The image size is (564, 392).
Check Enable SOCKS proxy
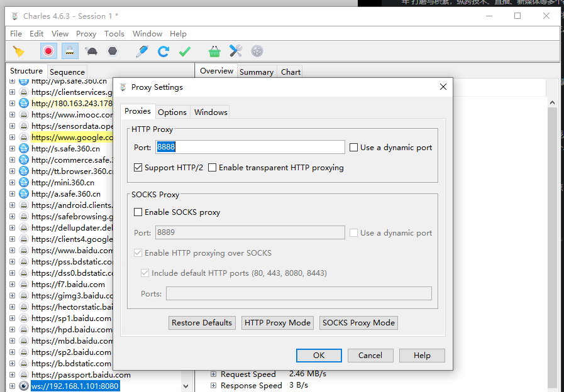tap(138, 212)
